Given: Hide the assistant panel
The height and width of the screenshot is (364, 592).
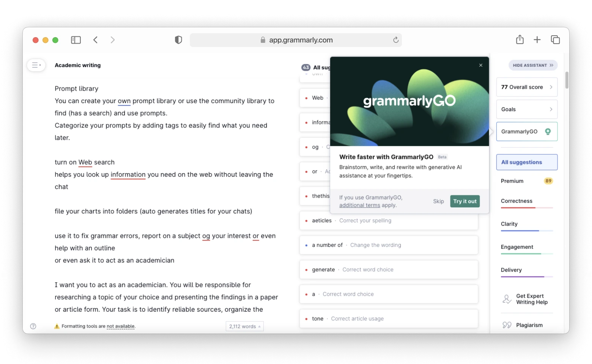Looking at the screenshot, I should (533, 65).
